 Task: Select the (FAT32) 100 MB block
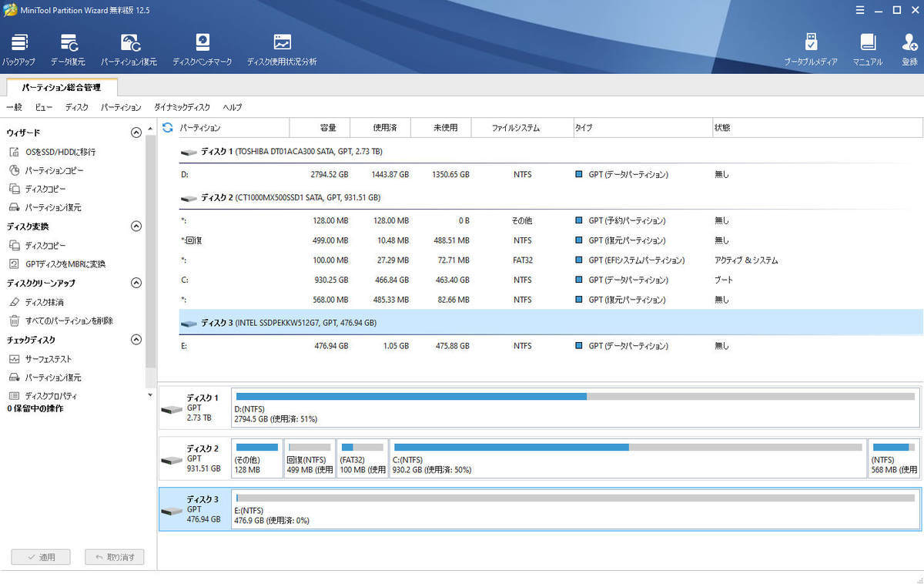pos(363,459)
